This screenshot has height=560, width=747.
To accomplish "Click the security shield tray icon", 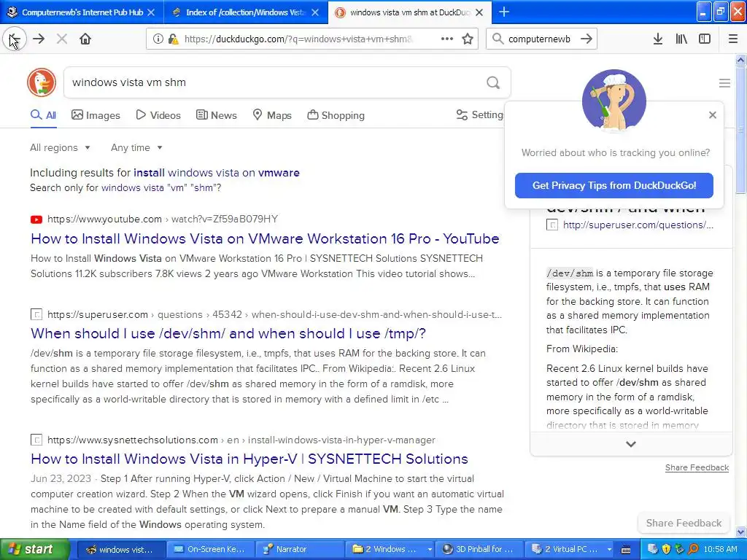I will pos(666,550).
